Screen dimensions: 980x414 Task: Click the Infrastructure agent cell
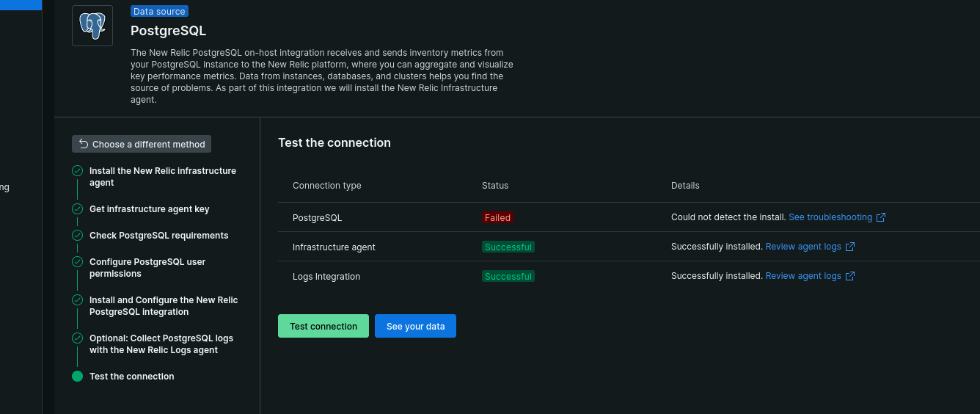point(334,247)
